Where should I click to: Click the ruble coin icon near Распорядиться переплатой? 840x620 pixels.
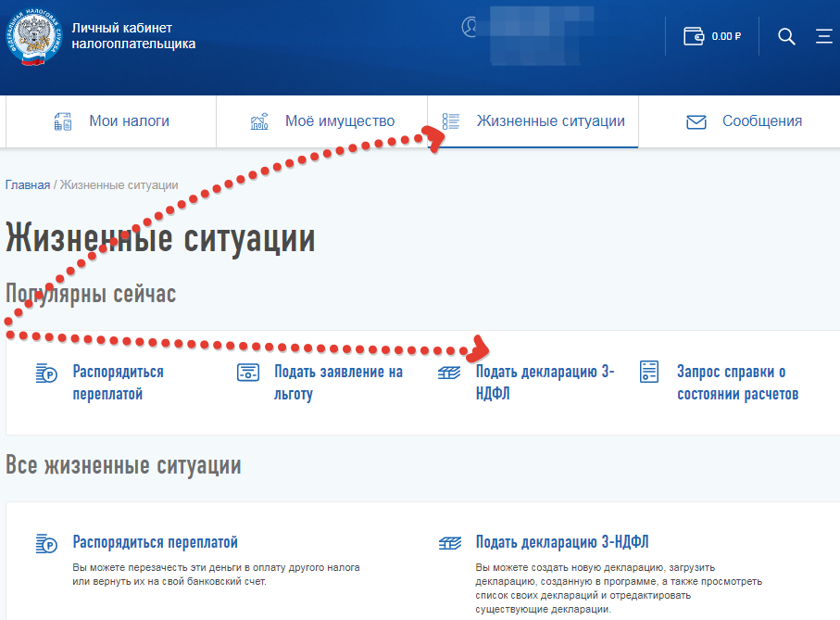[48, 372]
